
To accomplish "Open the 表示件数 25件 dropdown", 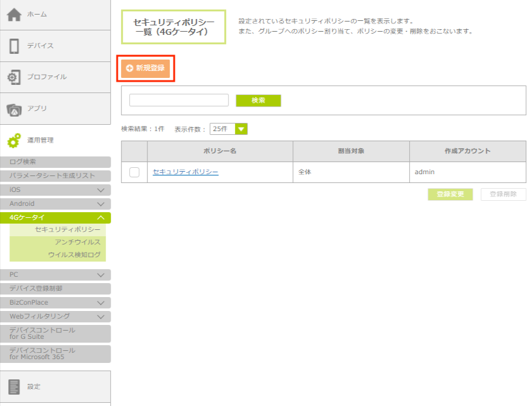I will pos(241,129).
